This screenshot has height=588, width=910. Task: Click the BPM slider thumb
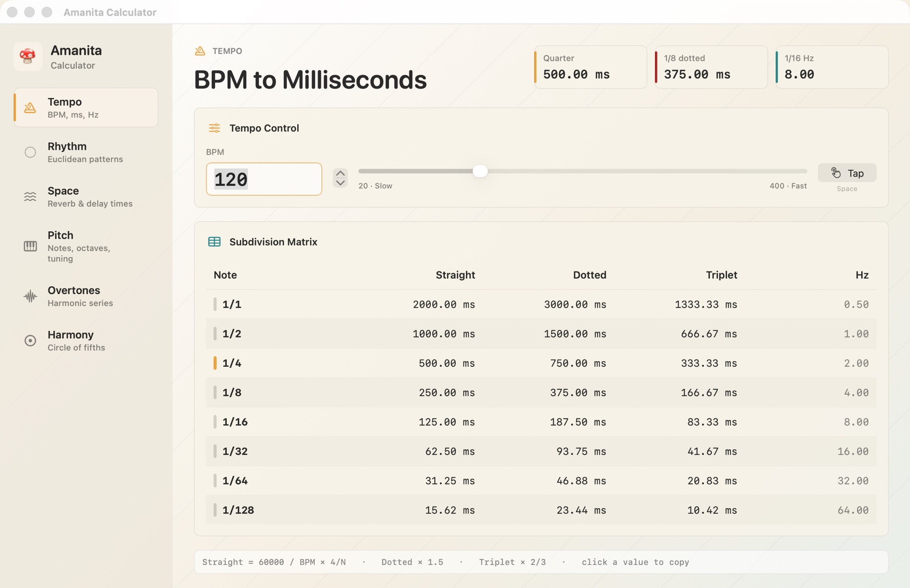[x=480, y=171]
